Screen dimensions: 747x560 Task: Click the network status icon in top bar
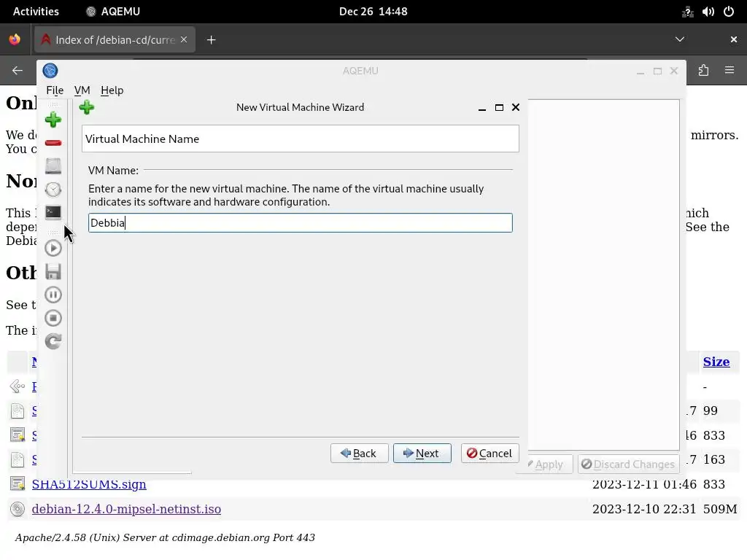687,12
